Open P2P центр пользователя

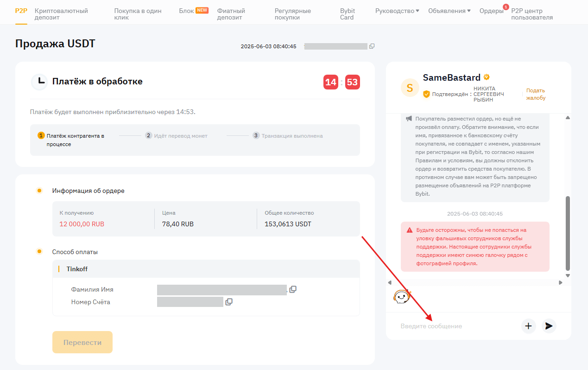(x=532, y=14)
